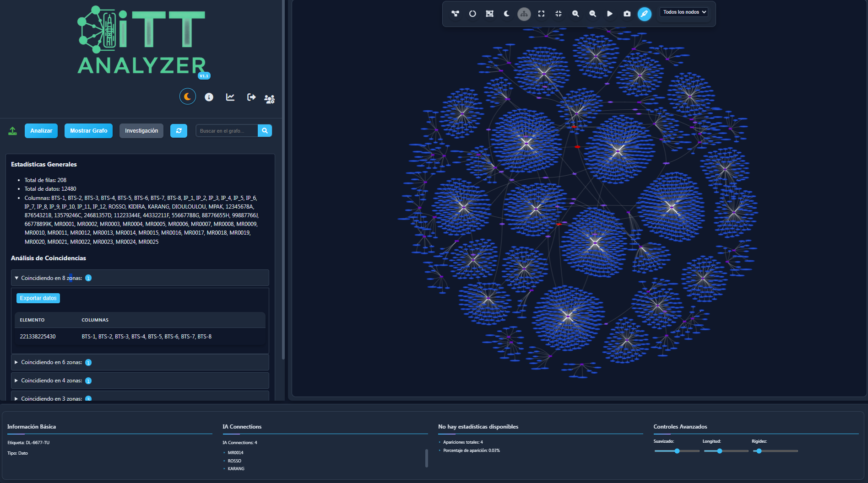The height and width of the screenshot is (483, 868).
Task: Adjust the Longitud slider
Action: pyautogui.click(x=726, y=451)
